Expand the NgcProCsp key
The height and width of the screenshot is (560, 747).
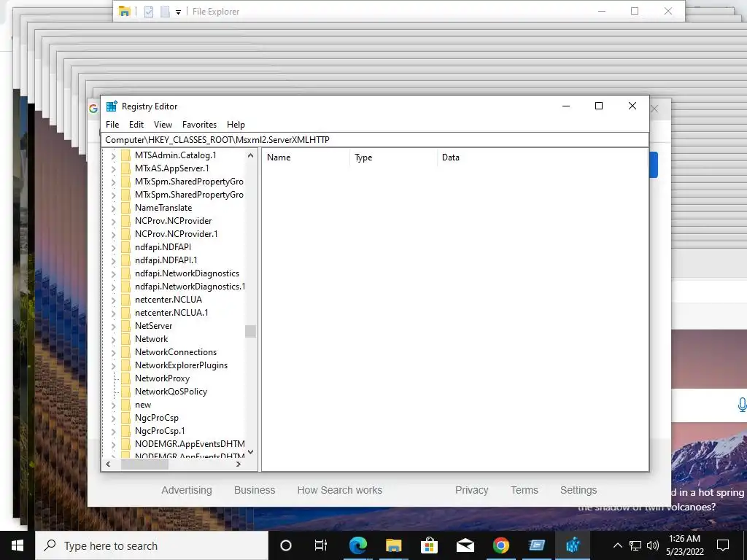(x=113, y=418)
